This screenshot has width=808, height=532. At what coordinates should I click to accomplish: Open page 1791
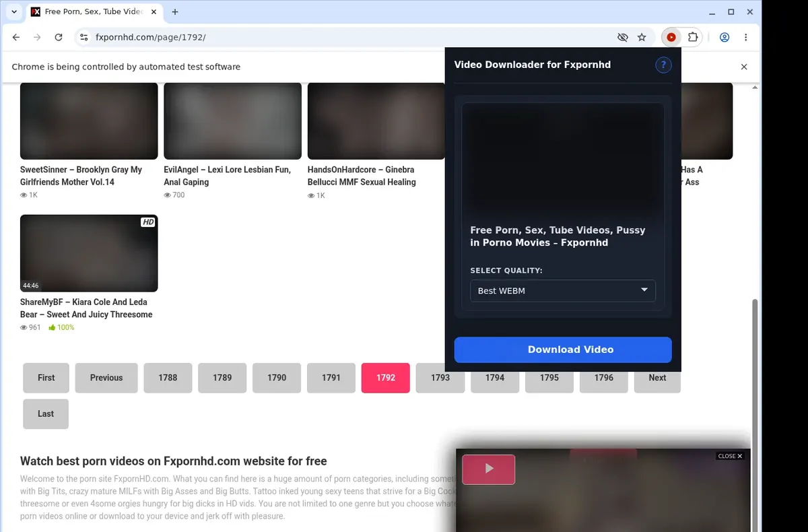point(331,378)
